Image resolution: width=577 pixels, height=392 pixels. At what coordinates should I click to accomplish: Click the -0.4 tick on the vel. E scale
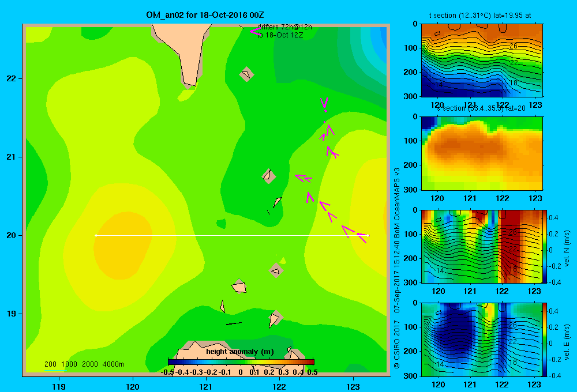click(x=554, y=375)
